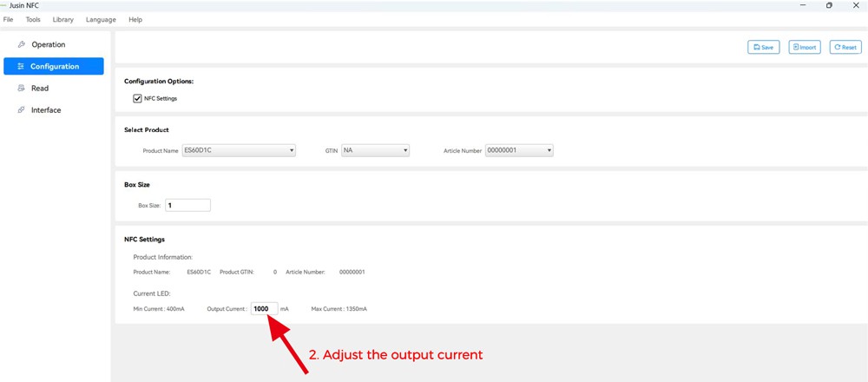Click the Output Current input field
Screen dimensions: 868x382
(x=264, y=309)
